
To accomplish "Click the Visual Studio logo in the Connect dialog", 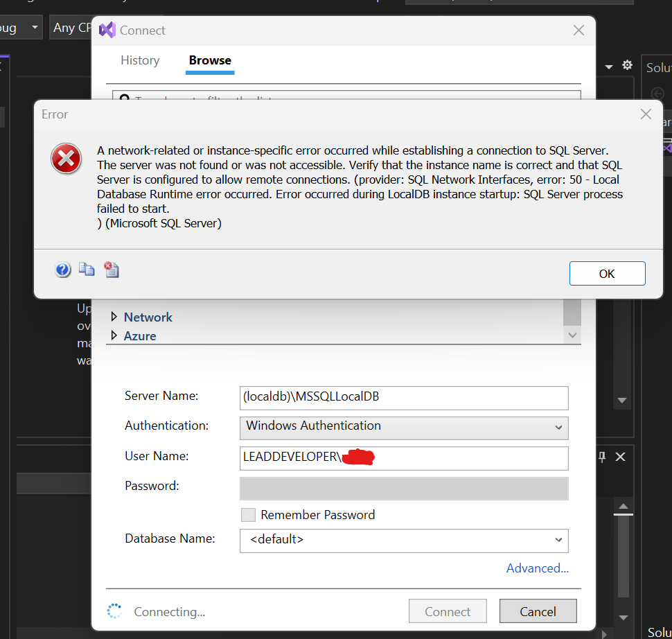I will tap(106, 30).
